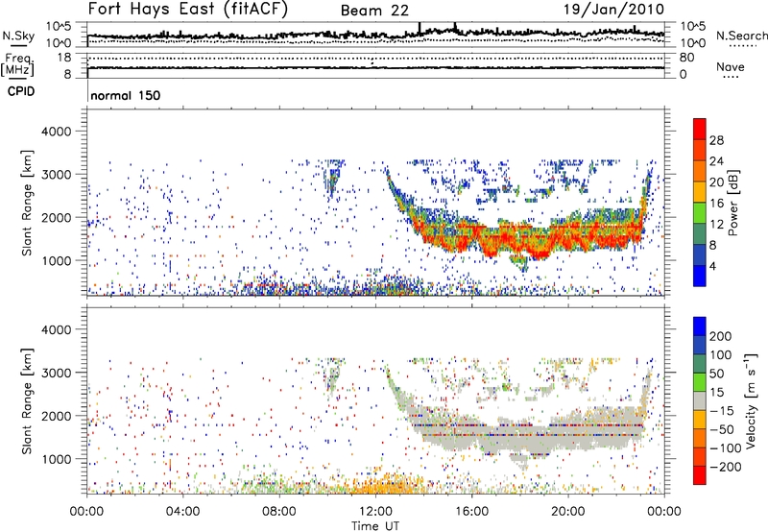The width and height of the screenshot is (768, 532).
Task: Click the '1000' tick of the velocity panel
Action: (56, 459)
